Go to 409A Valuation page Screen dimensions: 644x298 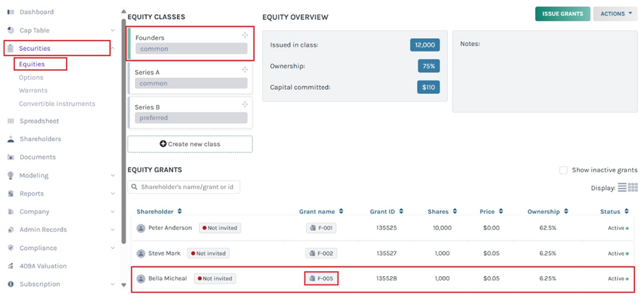coord(43,266)
